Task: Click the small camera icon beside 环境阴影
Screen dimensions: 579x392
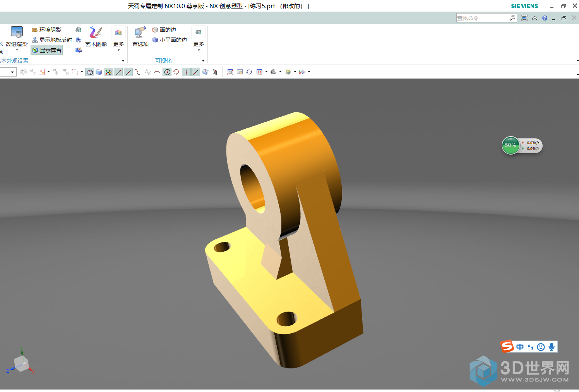Action: pyautogui.click(x=79, y=30)
